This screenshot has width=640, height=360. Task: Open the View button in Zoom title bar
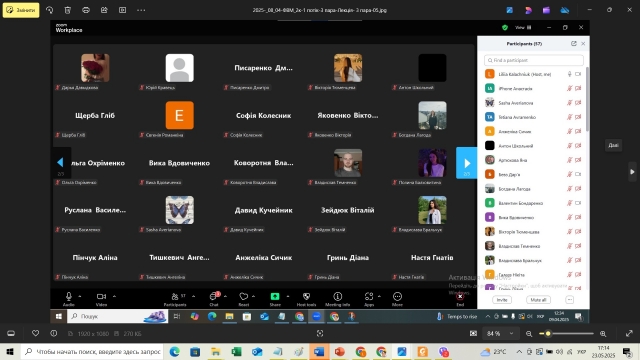[x=523, y=28]
